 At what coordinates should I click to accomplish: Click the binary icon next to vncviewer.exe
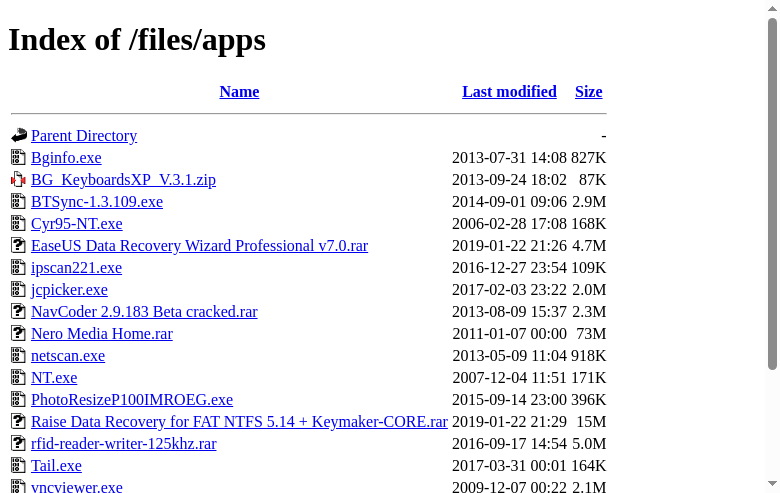[18, 486]
